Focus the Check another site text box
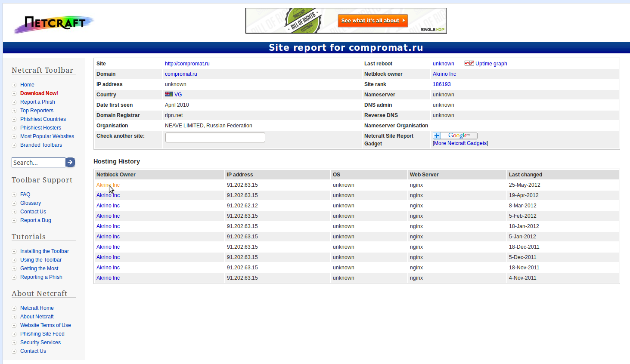Image resolution: width=630 pixels, height=364 pixels. (215, 137)
